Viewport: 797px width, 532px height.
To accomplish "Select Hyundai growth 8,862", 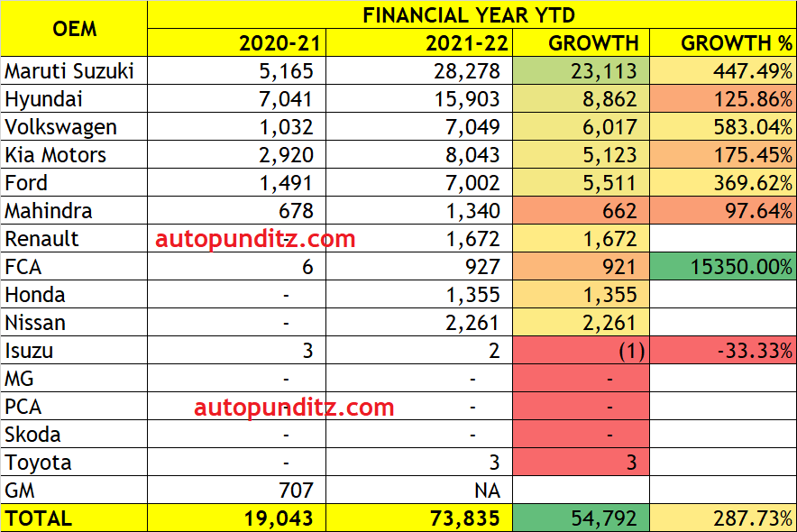I will coord(581,98).
